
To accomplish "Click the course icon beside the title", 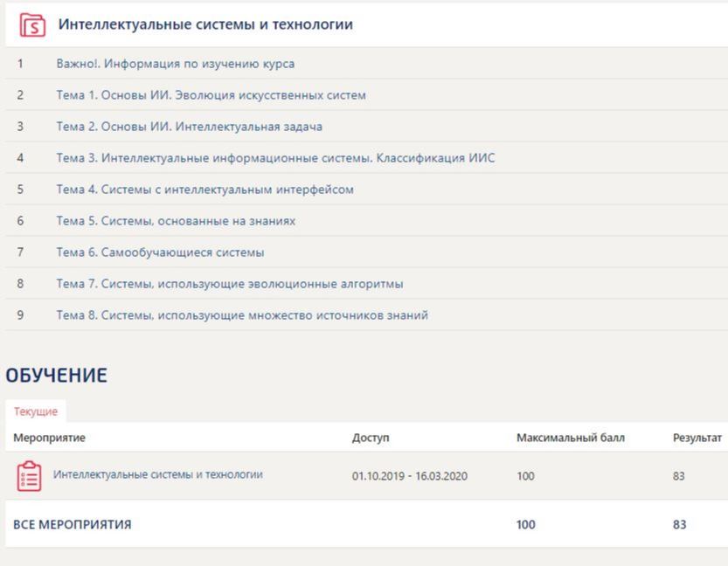I will pos(31,24).
